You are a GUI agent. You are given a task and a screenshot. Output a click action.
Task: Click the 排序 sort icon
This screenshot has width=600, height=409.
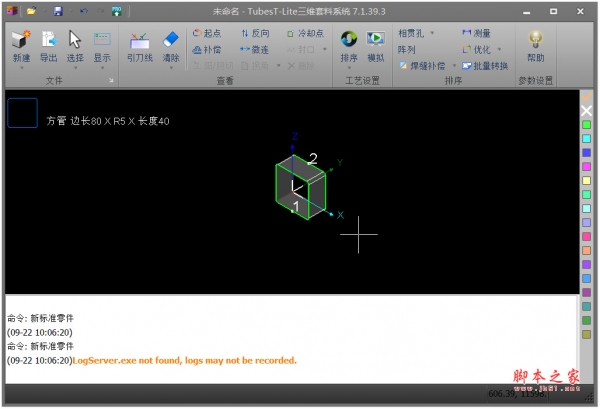pos(349,39)
